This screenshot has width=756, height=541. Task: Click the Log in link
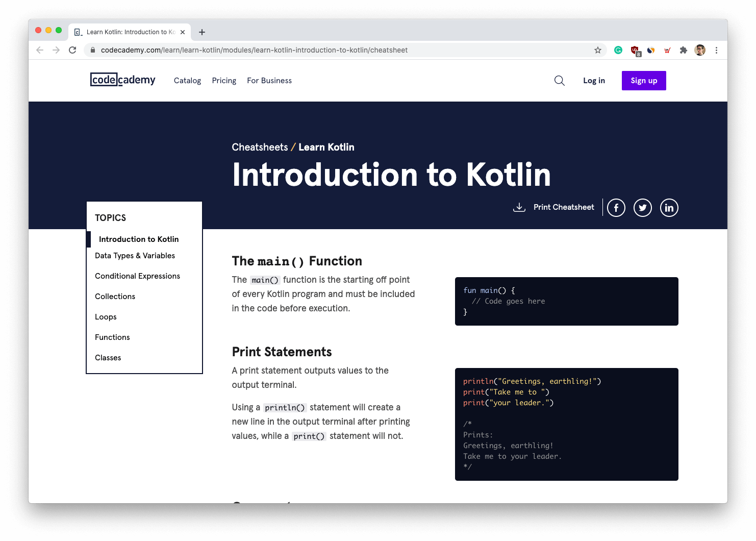(x=594, y=81)
